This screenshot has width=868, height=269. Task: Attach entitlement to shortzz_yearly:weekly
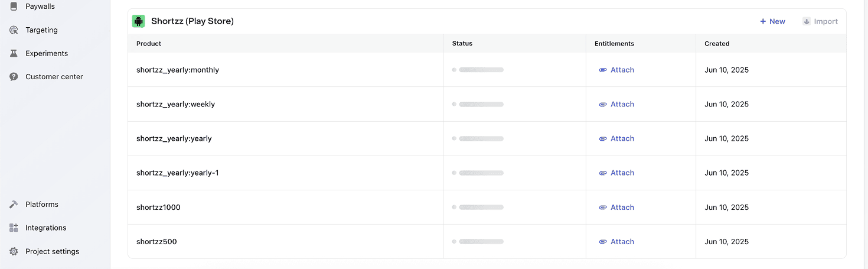coord(616,104)
